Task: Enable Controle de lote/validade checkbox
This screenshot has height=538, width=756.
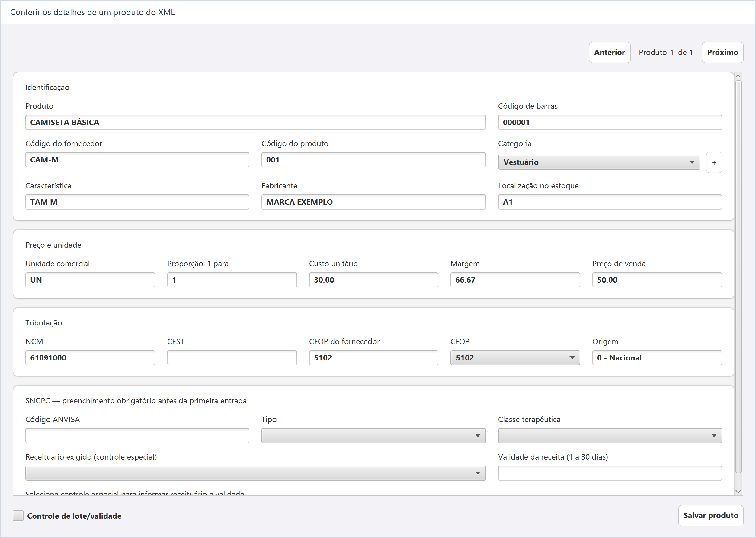Action: (18, 515)
